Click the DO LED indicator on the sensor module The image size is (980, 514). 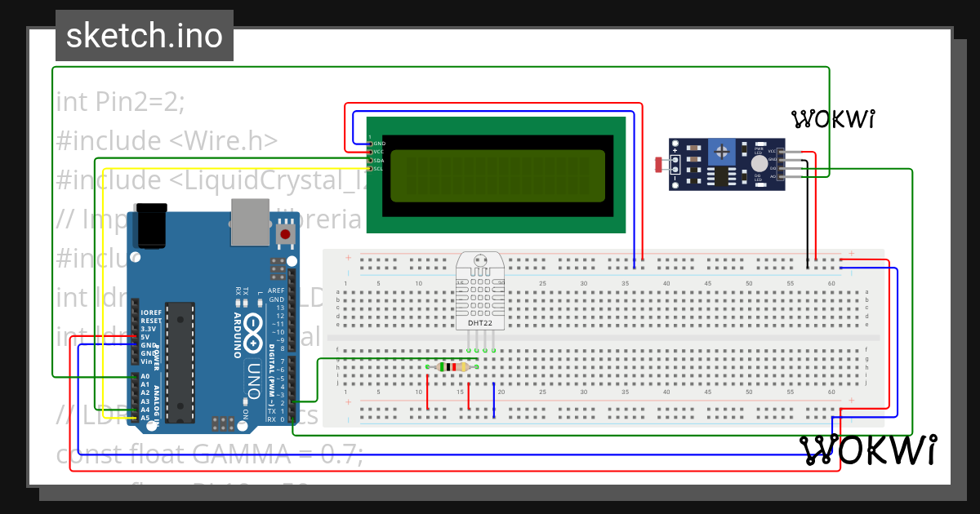tap(761, 184)
